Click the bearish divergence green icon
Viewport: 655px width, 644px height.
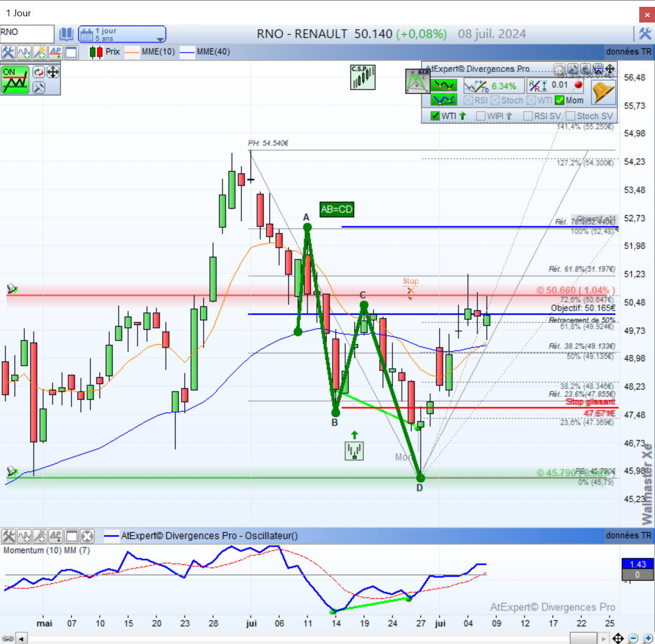tap(444, 85)
